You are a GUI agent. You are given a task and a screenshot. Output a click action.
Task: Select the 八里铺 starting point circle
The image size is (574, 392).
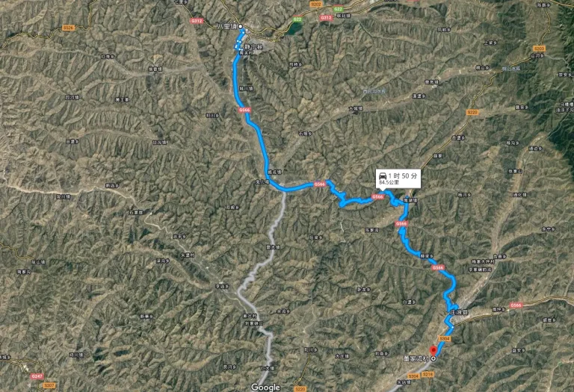241,26
